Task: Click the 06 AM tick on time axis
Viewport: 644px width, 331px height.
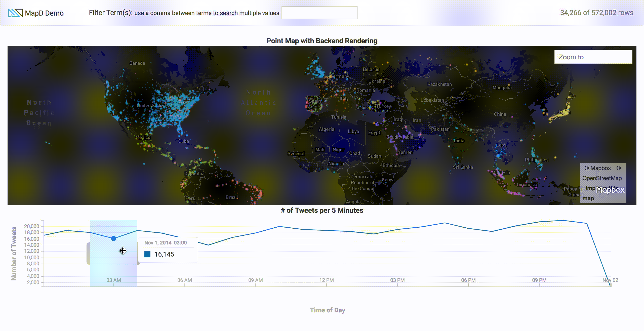Action: pyautogui.click(x=184, y=280)
